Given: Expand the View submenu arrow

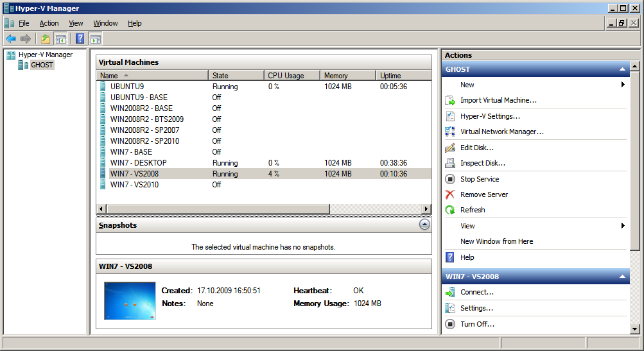Looking at the screenshot, I should pos(623,225).
